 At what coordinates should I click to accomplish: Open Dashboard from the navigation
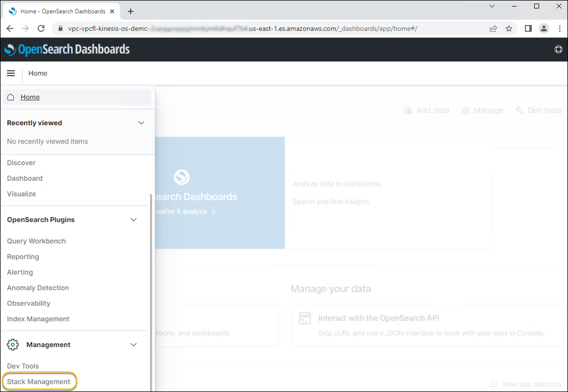[x=25, y=178]
